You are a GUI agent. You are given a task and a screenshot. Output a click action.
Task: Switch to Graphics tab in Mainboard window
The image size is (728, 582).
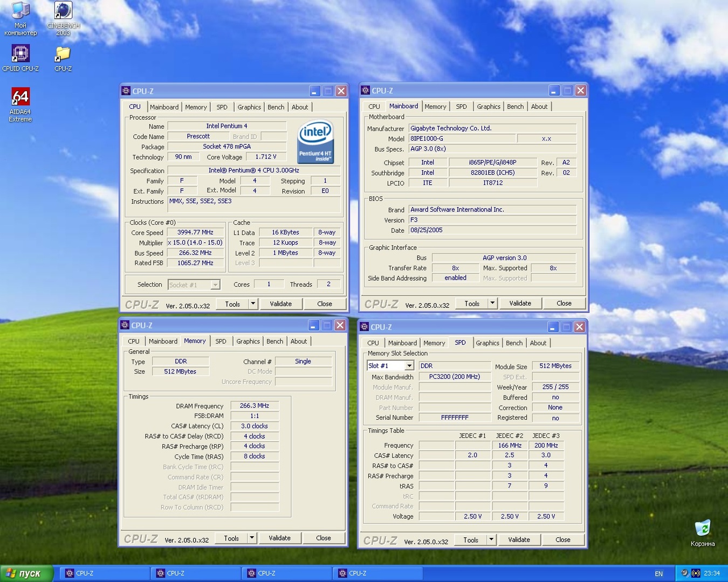pyautogui.click(x=489, y=107)
